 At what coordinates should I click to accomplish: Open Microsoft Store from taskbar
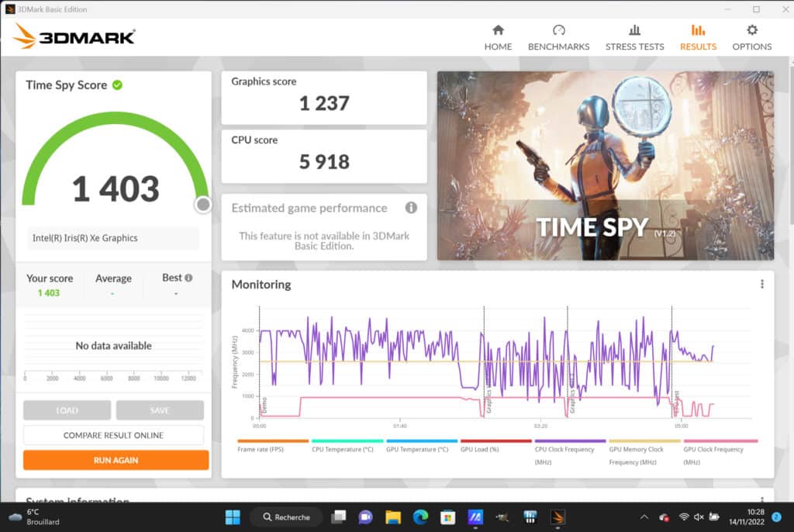447,517
